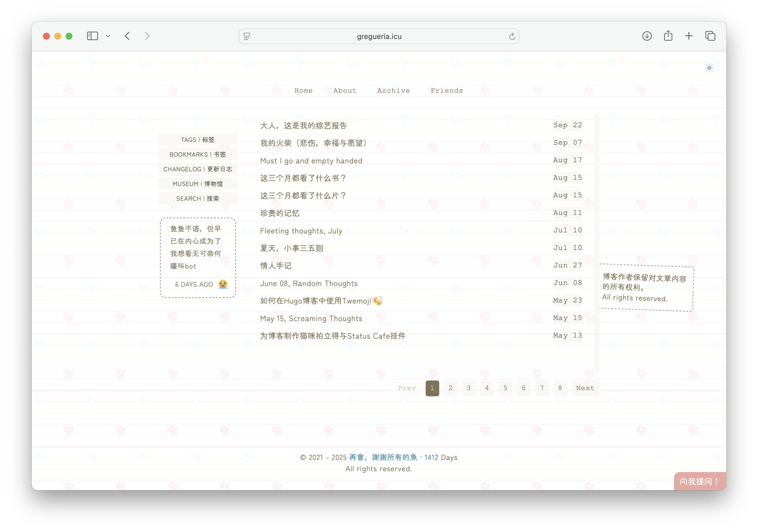
Task: Reload the gregueria.icu page
Action: [512, 36]
